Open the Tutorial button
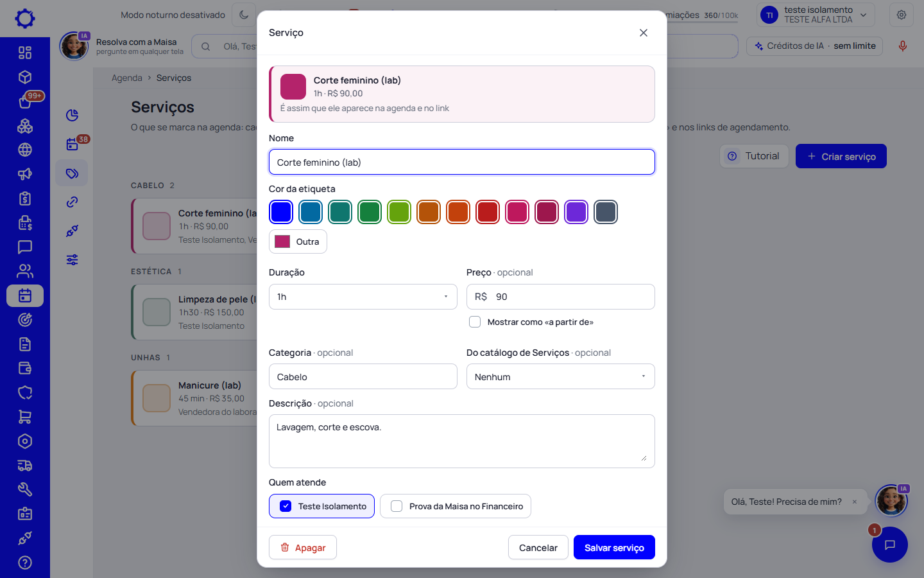 (754, 156)
